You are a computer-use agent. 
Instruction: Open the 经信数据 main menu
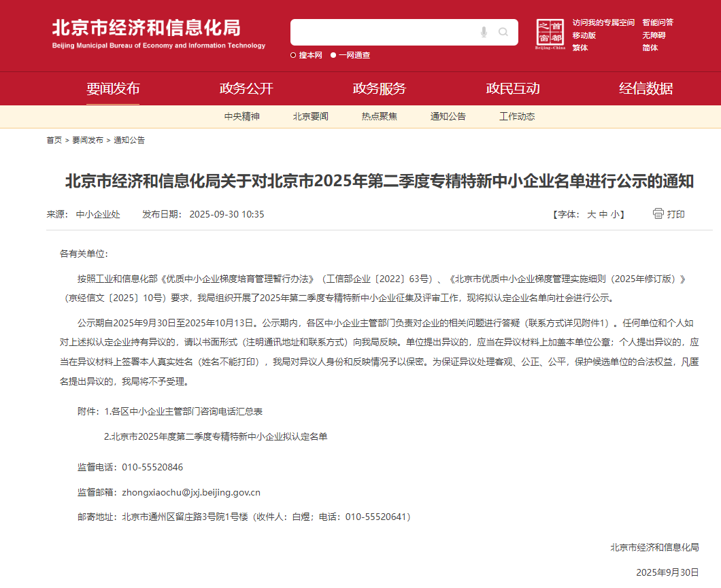pyautogui.click(x=645, y=88)
